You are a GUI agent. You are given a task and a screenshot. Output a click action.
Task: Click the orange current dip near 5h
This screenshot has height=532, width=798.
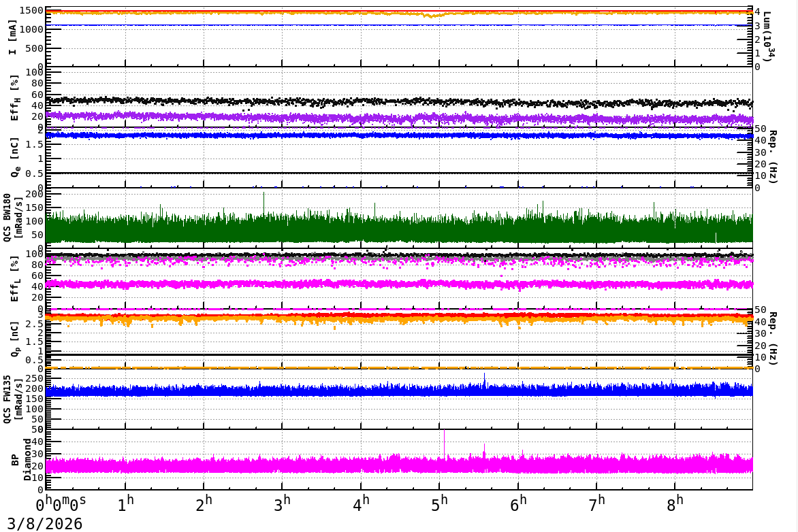(432, 16)
